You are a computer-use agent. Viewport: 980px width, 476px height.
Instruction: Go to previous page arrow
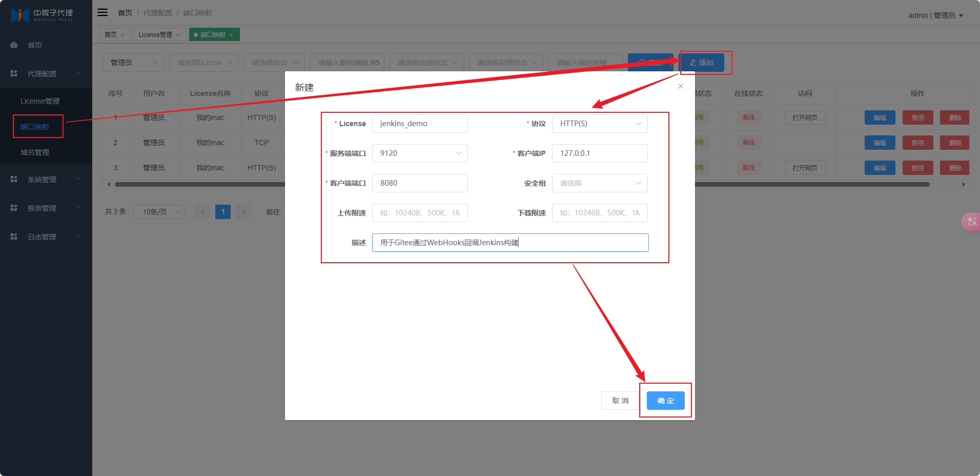coord(202,212)
